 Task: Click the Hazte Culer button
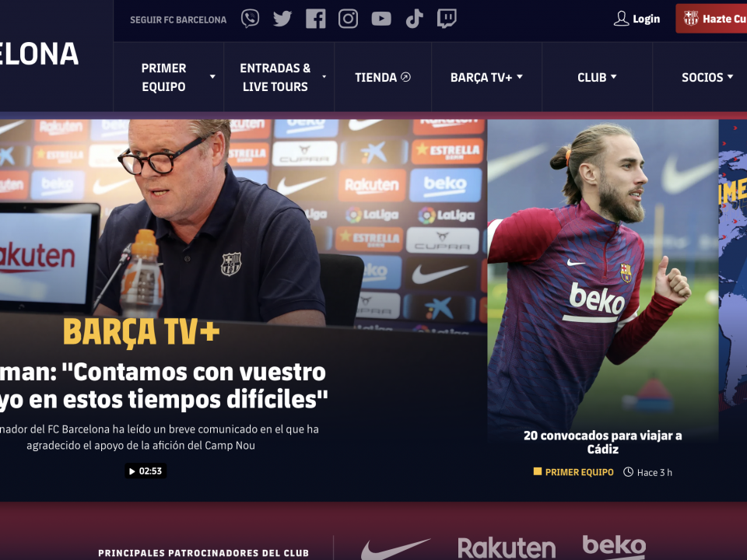click(x=711, y=19)
